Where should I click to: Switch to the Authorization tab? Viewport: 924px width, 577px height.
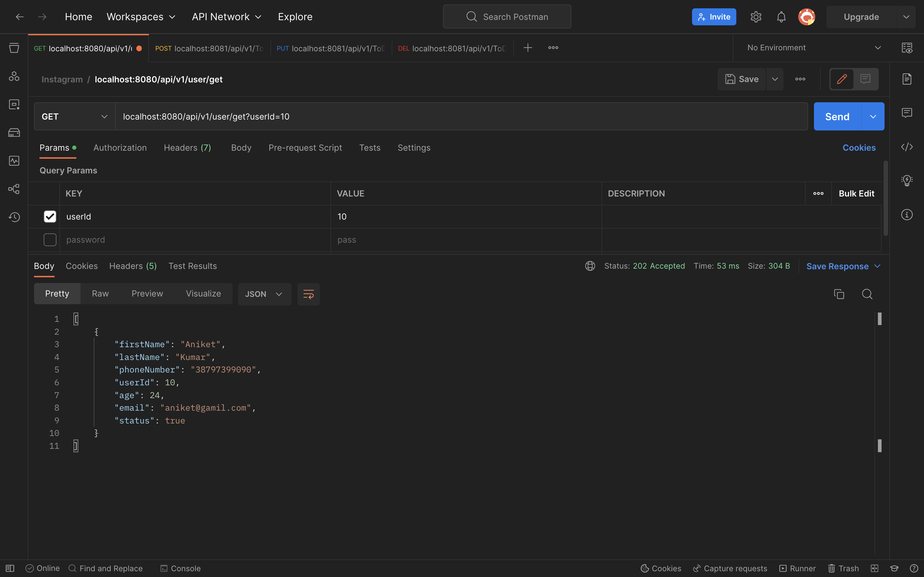(120, 148)
